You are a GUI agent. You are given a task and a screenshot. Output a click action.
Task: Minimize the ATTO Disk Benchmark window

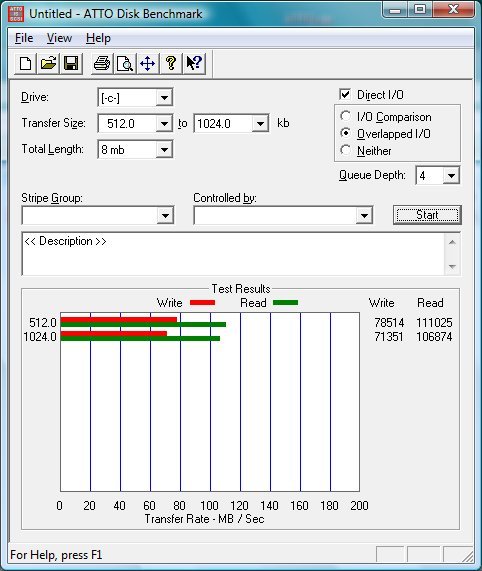pyautogui.click(x=394, y=9)
